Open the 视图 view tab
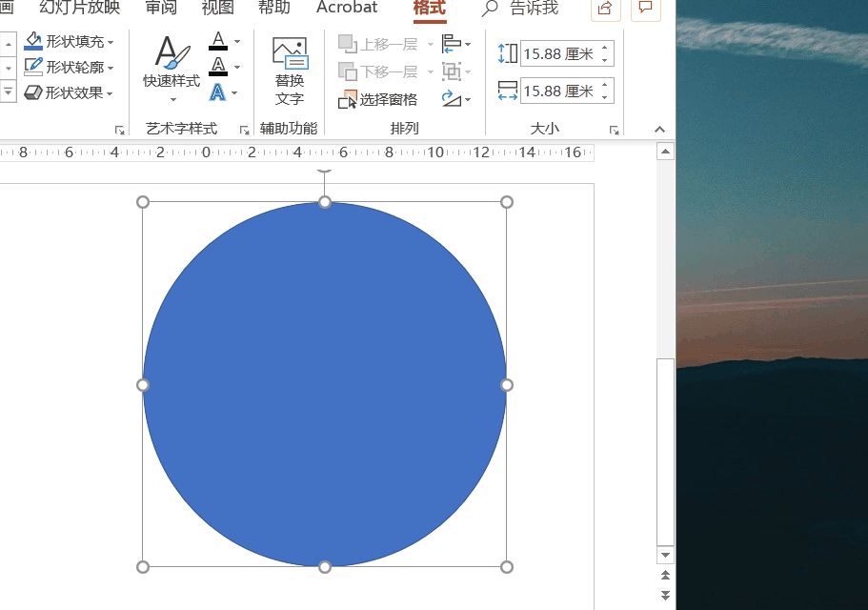 (217, 8)
